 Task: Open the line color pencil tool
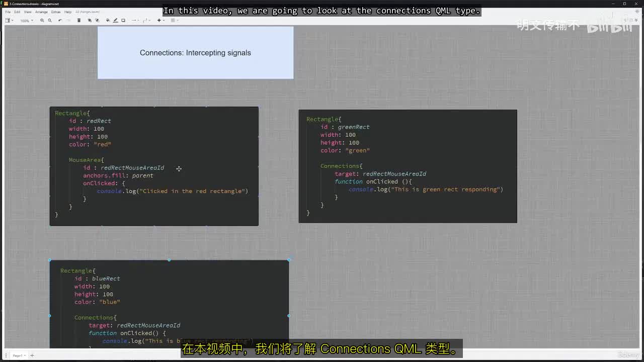(115, 20)
